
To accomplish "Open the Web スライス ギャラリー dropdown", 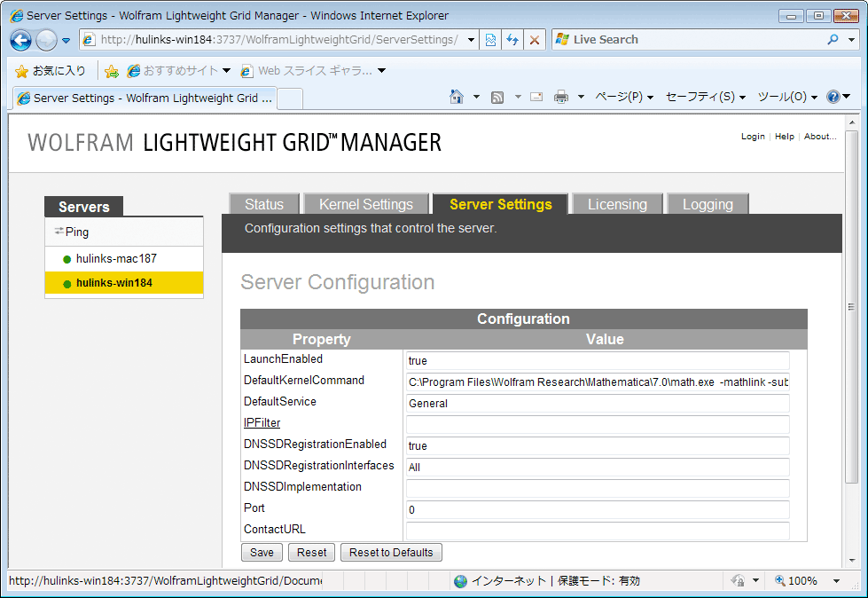I will pyautogui.click(x=313, y=71).
